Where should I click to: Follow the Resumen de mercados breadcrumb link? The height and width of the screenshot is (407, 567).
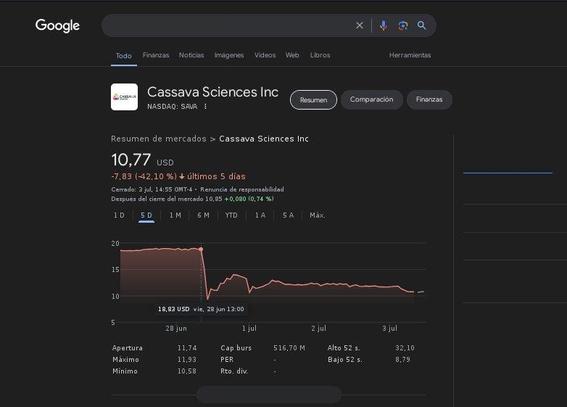[x=158, y=139]
